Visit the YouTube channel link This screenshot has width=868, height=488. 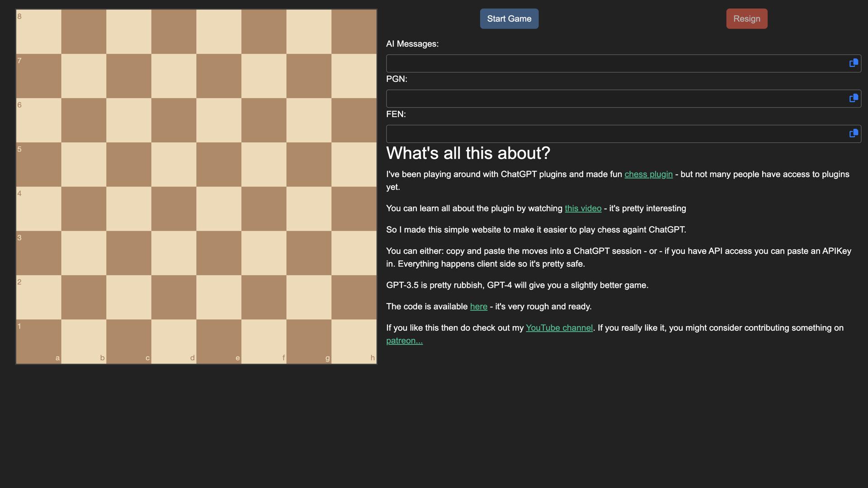[559, 328]
